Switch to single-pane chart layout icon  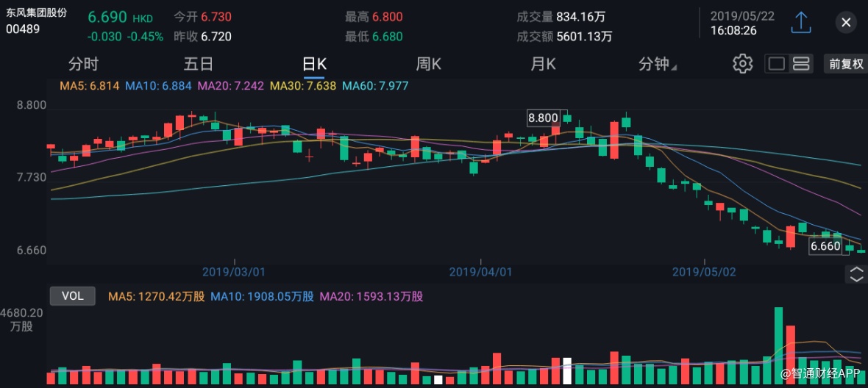pos(777,63)
